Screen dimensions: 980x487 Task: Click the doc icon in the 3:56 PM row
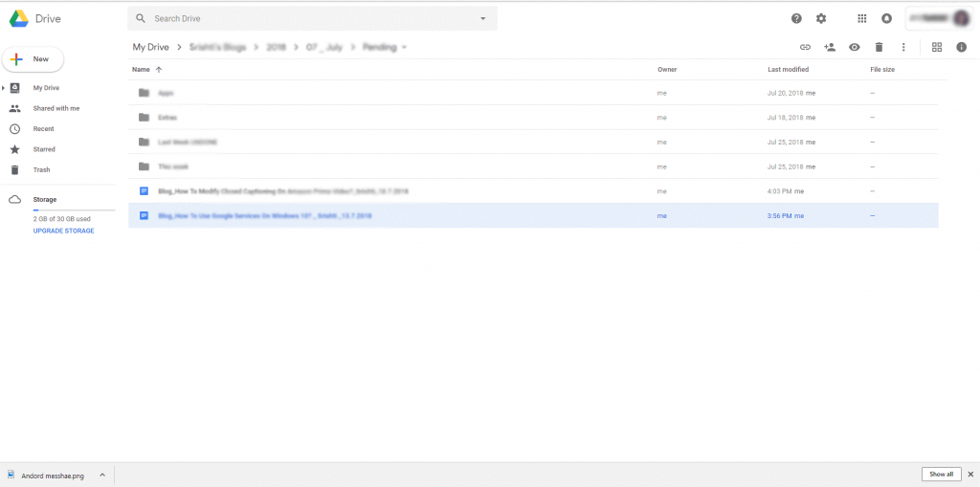[x=144, y=215]
